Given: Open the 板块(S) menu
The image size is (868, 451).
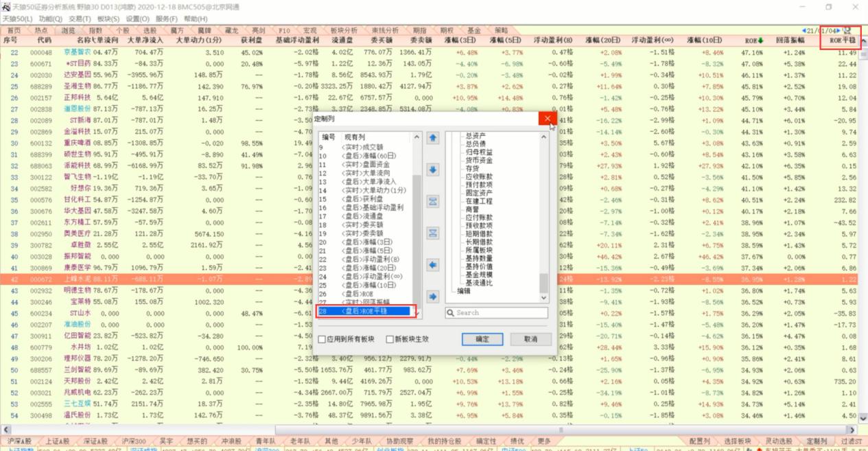Looking at the screenshot, I should point(108,19).
